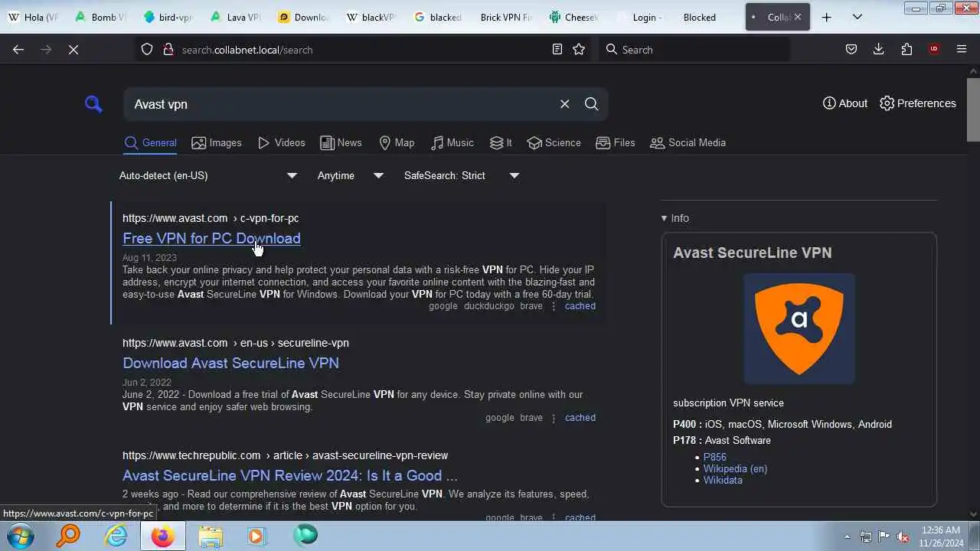Screen dimensions: 980x551
Task: Open the Extensions menu
Action: click(906, 49)
